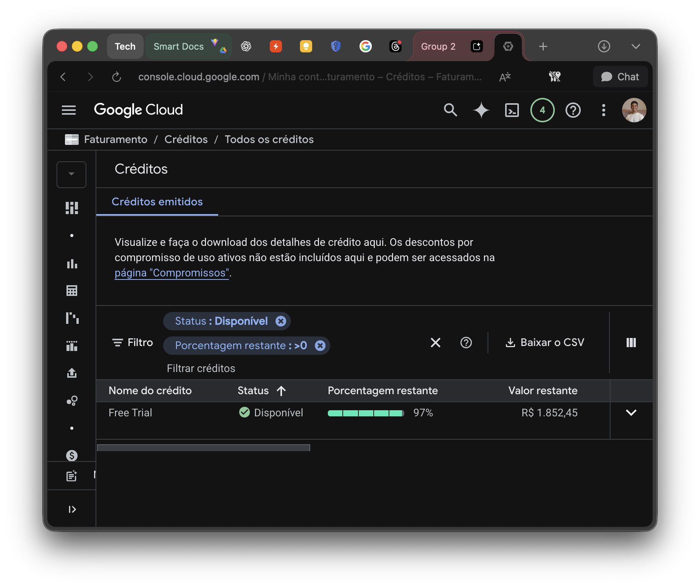Expand the collapsed sidebar navigation
This screenshot has width=700, height=588.
(72, 509)
